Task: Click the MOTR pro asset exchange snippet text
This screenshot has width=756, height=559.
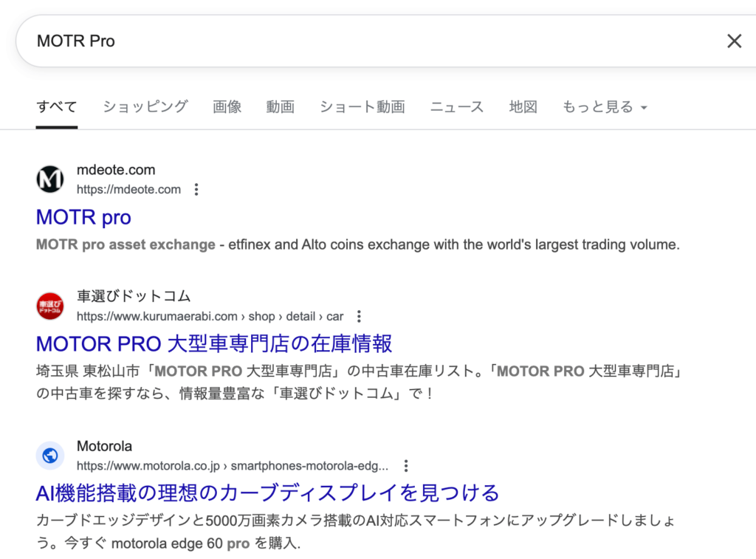Action: 358,244
